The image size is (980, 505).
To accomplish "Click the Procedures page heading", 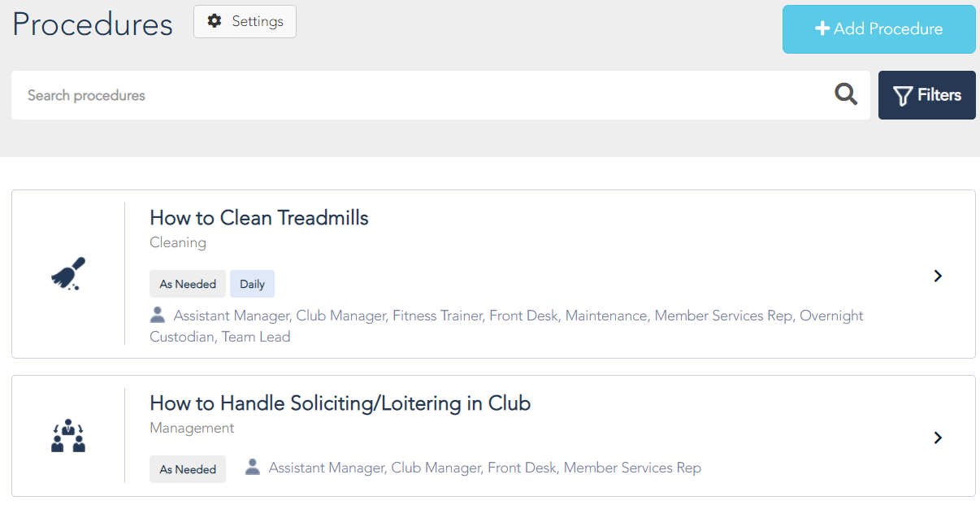I will 93,24.
